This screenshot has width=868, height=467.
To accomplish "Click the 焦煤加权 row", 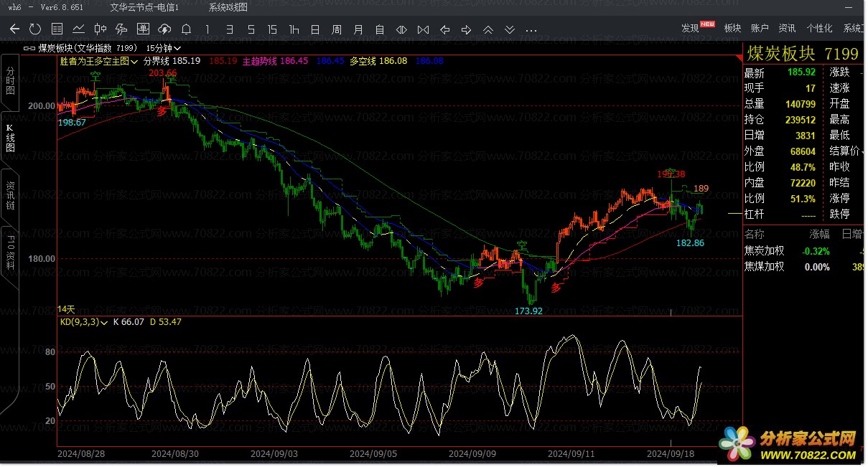I will click(804, 267).
